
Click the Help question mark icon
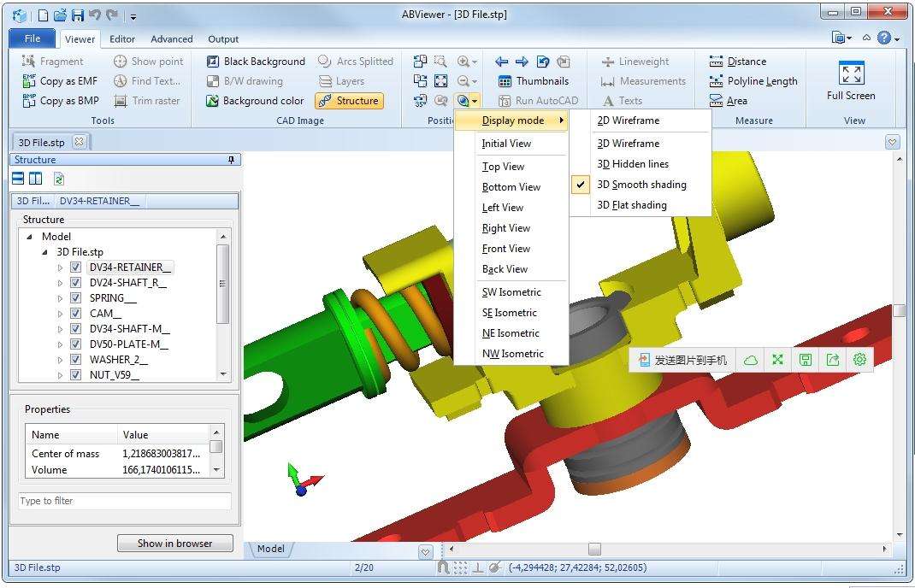click(x=883, y=38)
